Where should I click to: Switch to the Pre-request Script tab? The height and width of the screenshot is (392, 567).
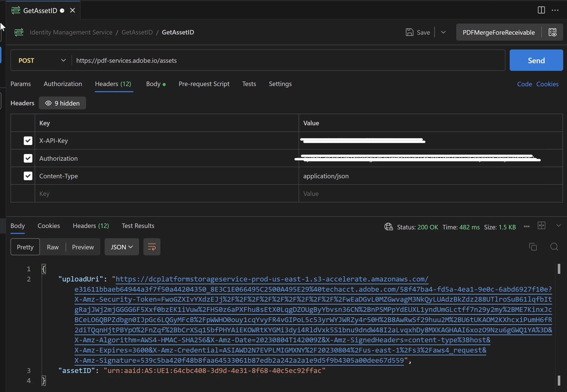click(x=204, y=84)
